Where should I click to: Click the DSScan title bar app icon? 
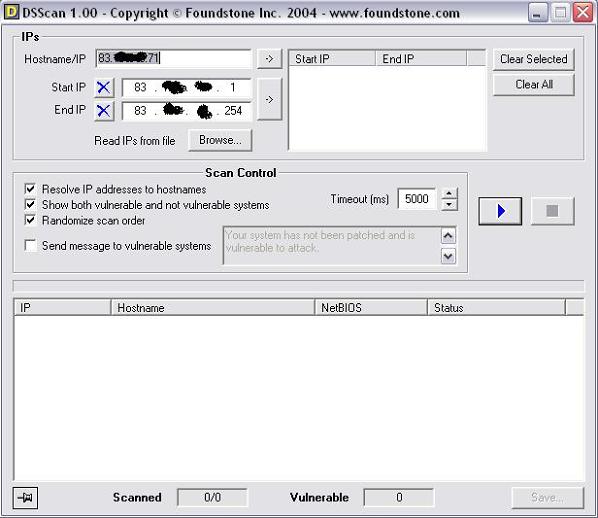coord(11,12)
